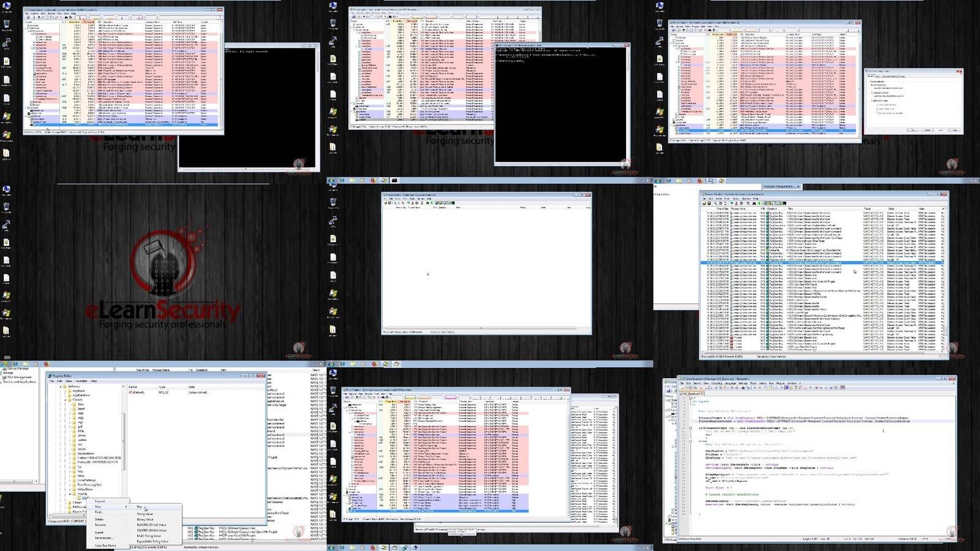The width and height of the screenshot is (980, 551).
Task: Toggle Show Profiling Events in Process Monitor
Action: point(785,203)
